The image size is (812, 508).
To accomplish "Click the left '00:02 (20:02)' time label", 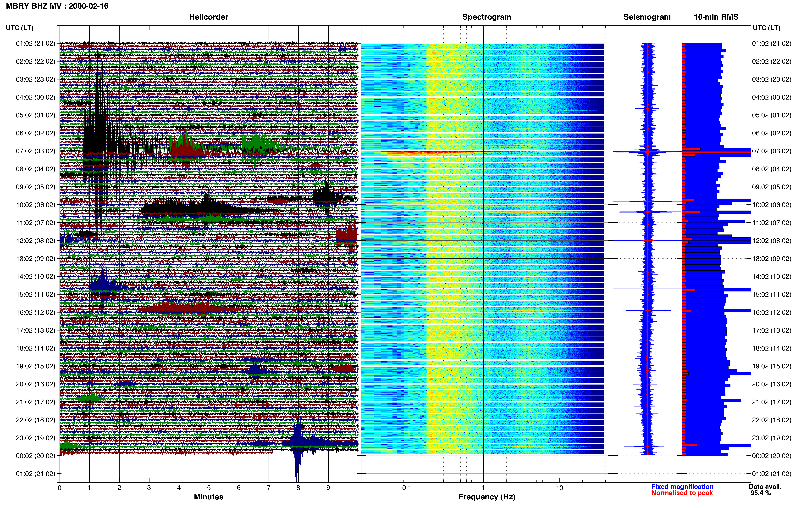I will [x=36, y=456].
